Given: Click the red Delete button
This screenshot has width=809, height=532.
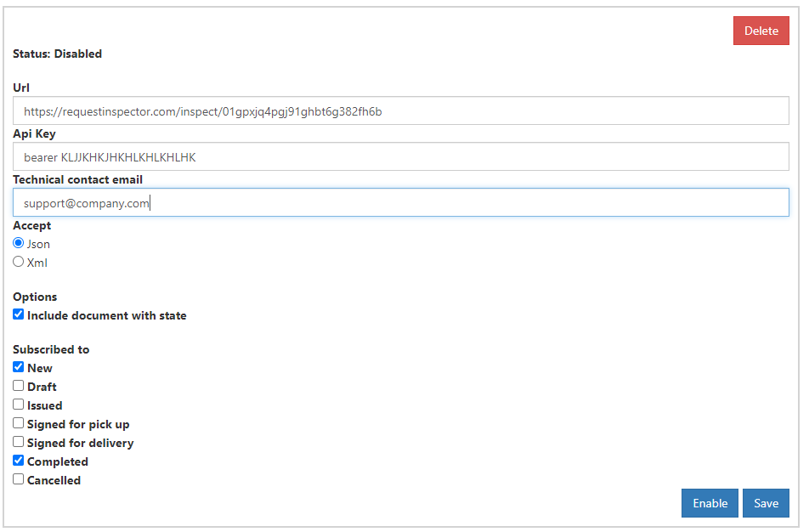Looking at the screenshot, I should pos(761,31).
